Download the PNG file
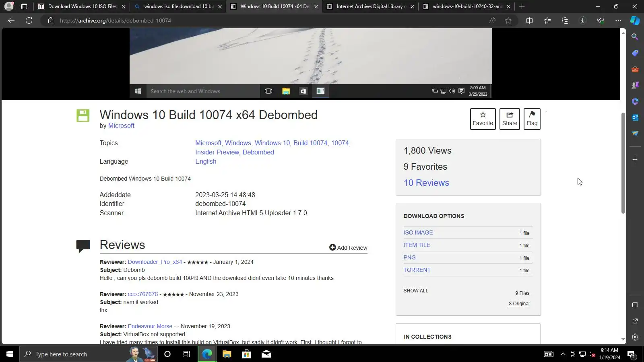Screen dimensions: 644x362 tap(409, 258)
